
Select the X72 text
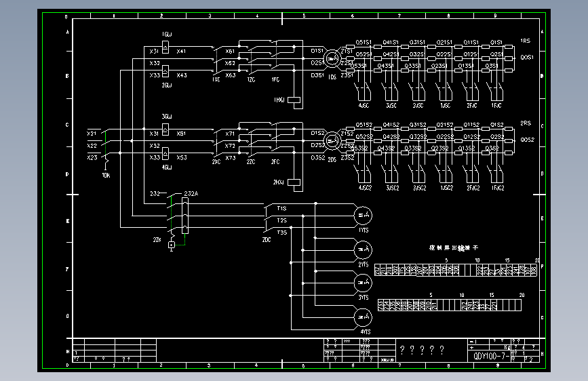tap(230, 146)
